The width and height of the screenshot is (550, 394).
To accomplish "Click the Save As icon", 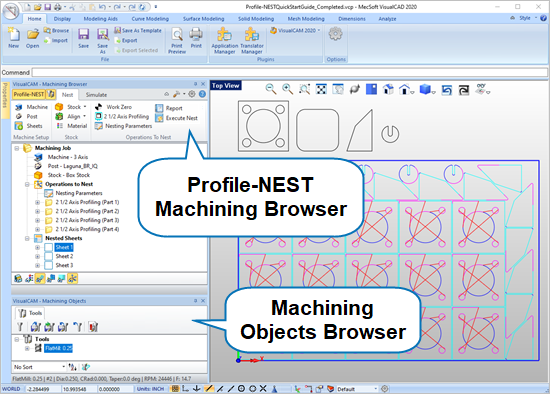I will (x=102, y=40).
